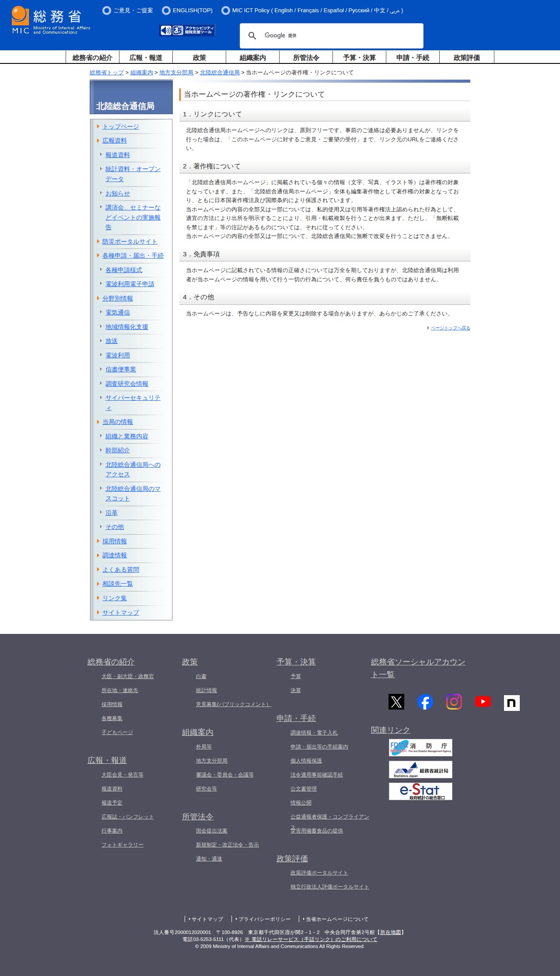Open footer 国会提出法案 link
560x976 pixels.
[x=212, y=831]
